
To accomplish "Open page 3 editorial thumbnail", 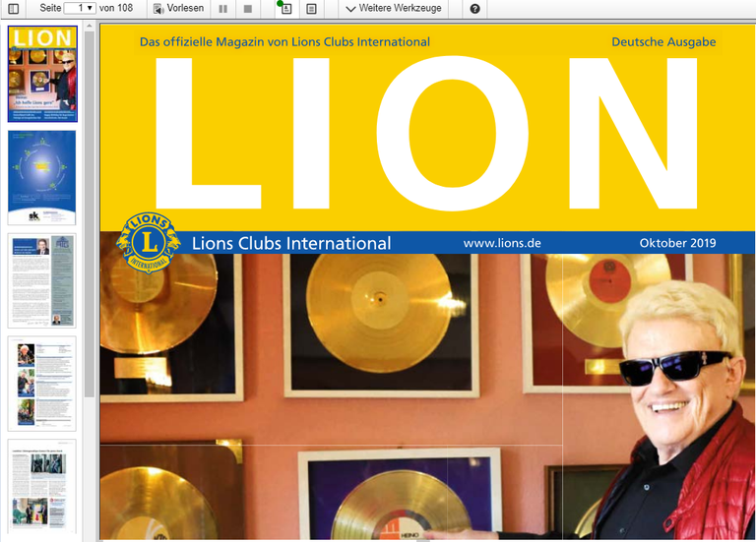I will pos(42,281).
